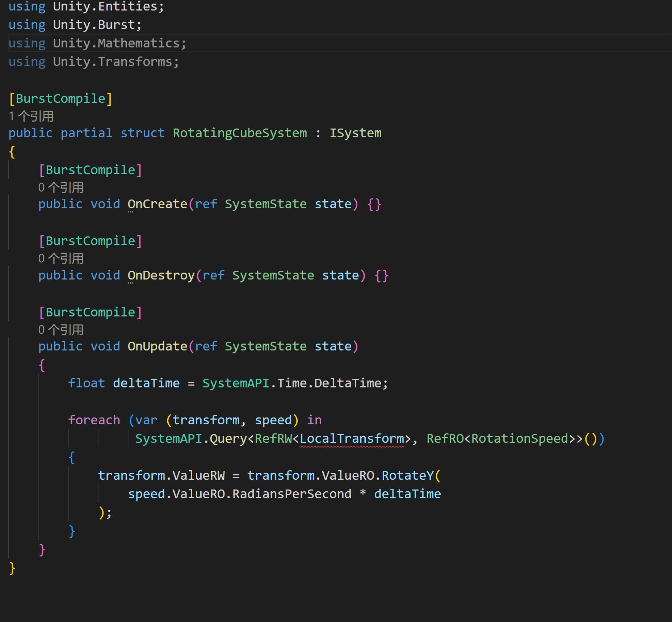This screenshot has width=672, height=622.
Task: Click 'Unity.Burst' in using statement
Action: point(94,25)
